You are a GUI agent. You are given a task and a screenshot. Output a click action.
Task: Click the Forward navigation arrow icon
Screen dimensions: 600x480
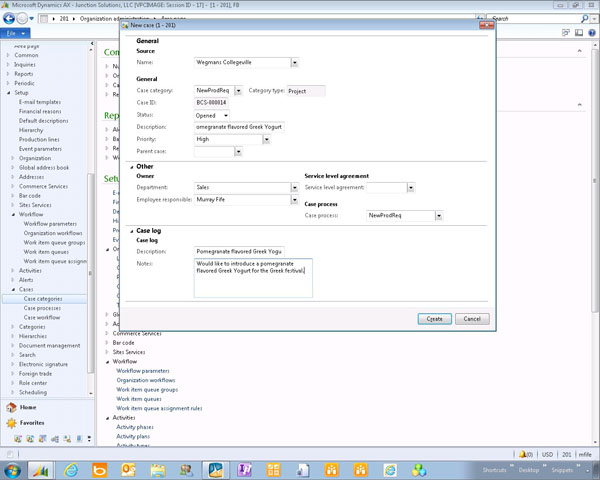click(22, 18)
